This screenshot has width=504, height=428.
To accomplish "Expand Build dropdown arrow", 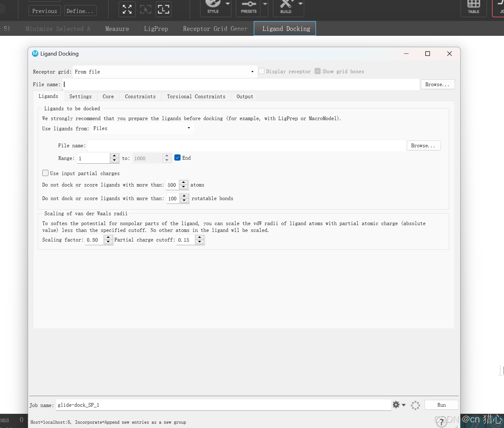I will point(301,4).
